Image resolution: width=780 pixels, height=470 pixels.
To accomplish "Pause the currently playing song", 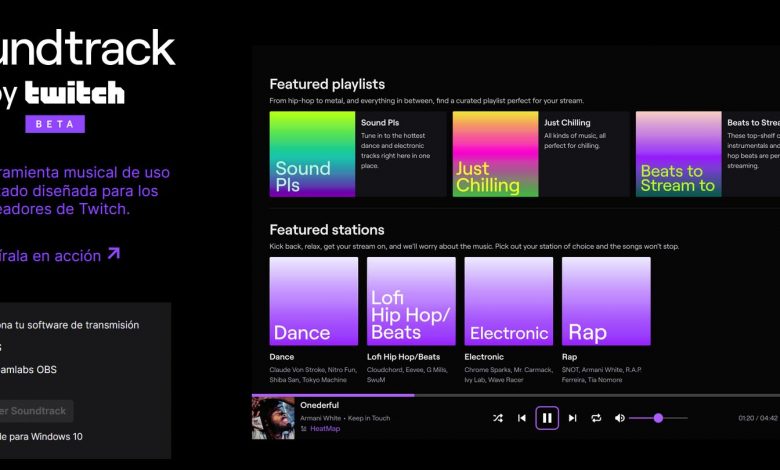I will 547,418.
